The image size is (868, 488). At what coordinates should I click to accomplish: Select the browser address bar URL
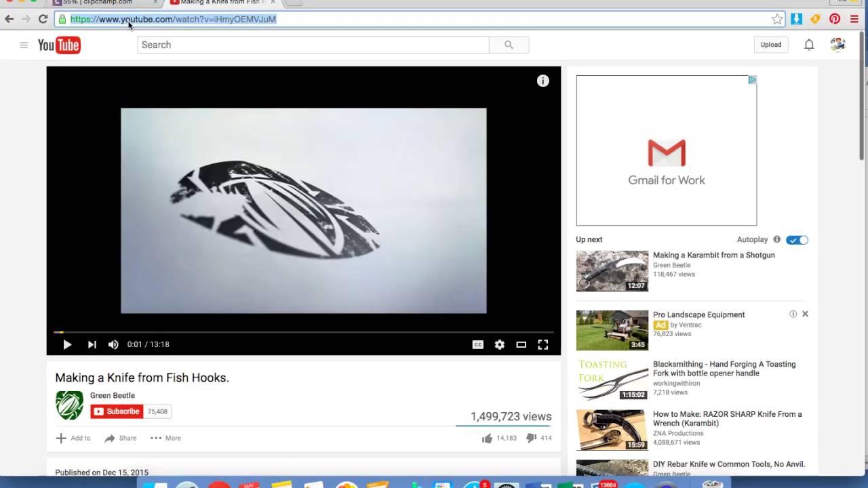pos(173,19)
